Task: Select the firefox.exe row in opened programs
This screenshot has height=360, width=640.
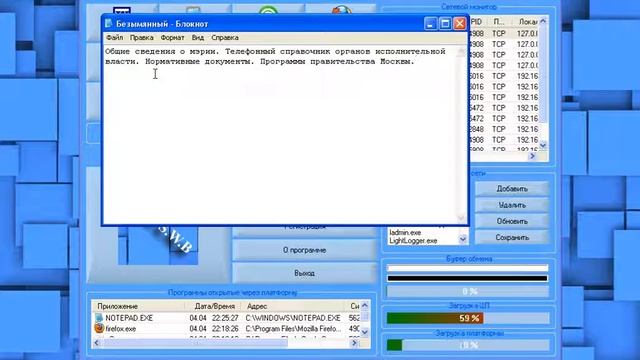Action: (x=227, y=329)
